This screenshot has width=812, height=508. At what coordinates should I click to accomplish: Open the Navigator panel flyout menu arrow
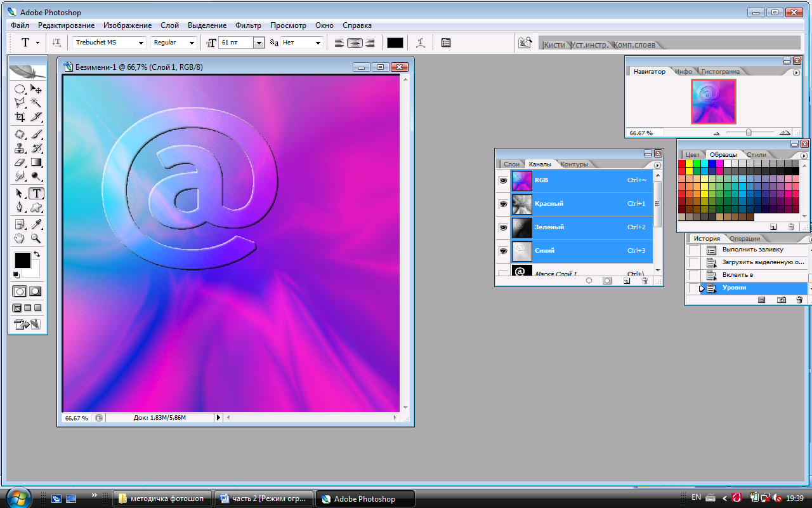point(797,72)
